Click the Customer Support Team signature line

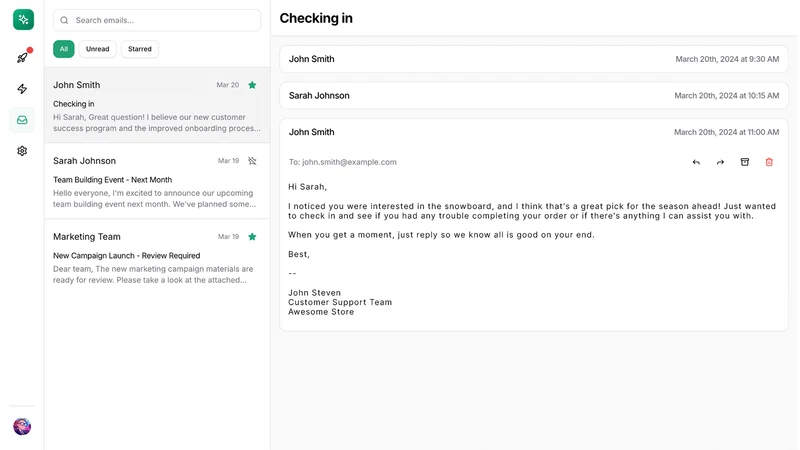pyautogui.click(x=340, y=302)
